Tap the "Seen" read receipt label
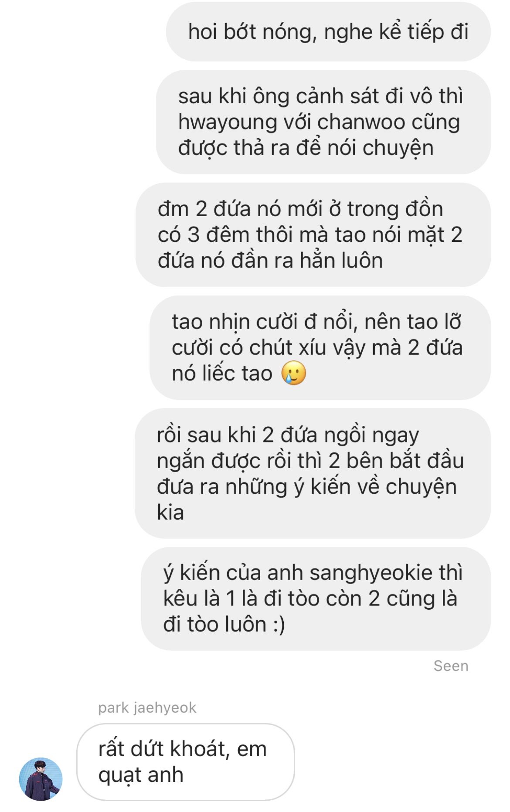 [x=451, y=666]
